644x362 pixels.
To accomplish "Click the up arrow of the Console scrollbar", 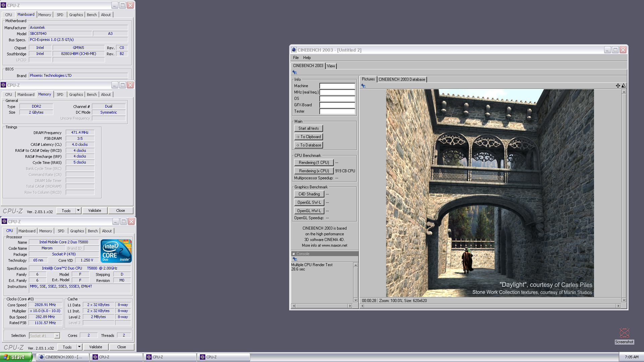I will click(x=356, y=265).
